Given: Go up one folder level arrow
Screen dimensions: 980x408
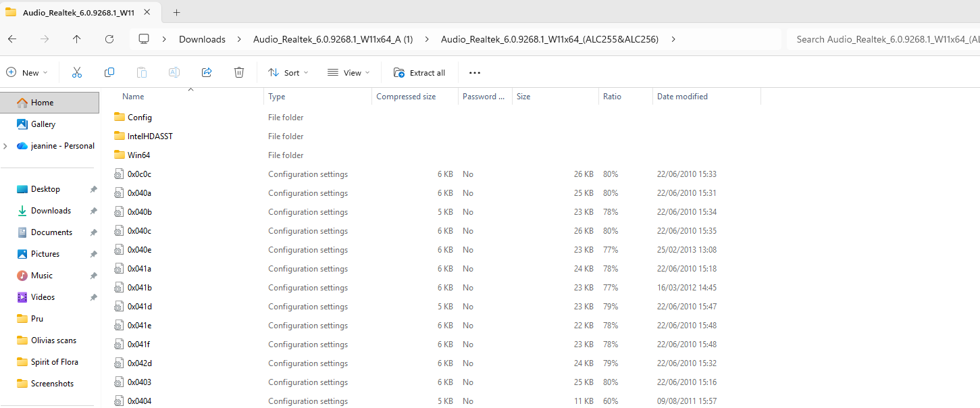Looking at the screenshot, I should [77, 39].
